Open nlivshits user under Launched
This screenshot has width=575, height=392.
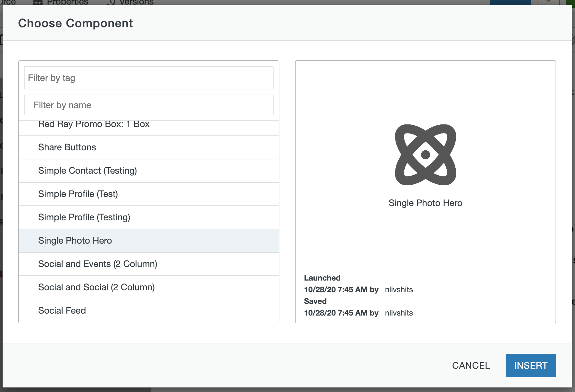click(x=399, y=290)
